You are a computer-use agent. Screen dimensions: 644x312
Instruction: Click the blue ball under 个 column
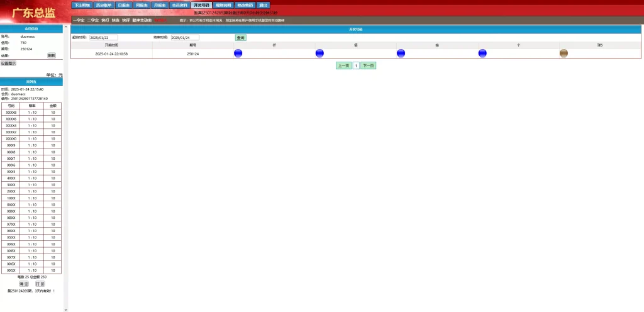click(482, 53)
